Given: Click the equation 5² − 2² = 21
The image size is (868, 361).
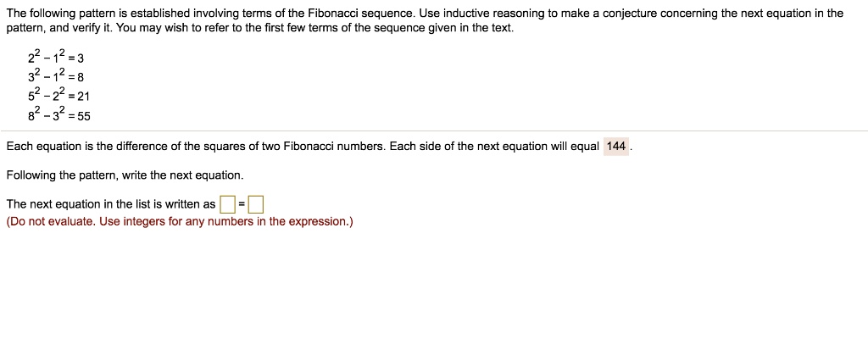Looking at the screenshot, I should [x=58, y=97].
